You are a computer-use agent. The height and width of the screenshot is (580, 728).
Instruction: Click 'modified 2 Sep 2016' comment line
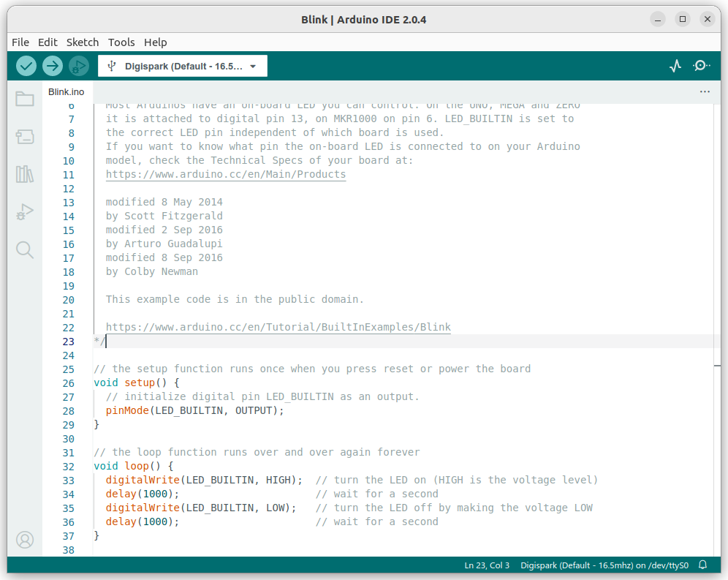[x=164, y=230]
